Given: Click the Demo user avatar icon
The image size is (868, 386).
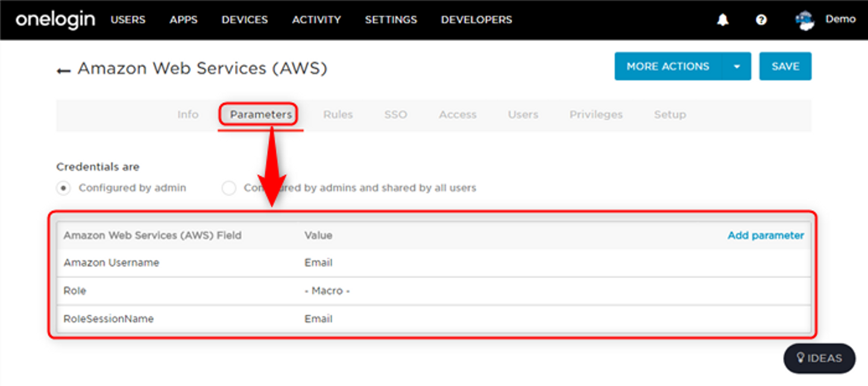Looking at the screenshot, I should (x=805, y=21).
